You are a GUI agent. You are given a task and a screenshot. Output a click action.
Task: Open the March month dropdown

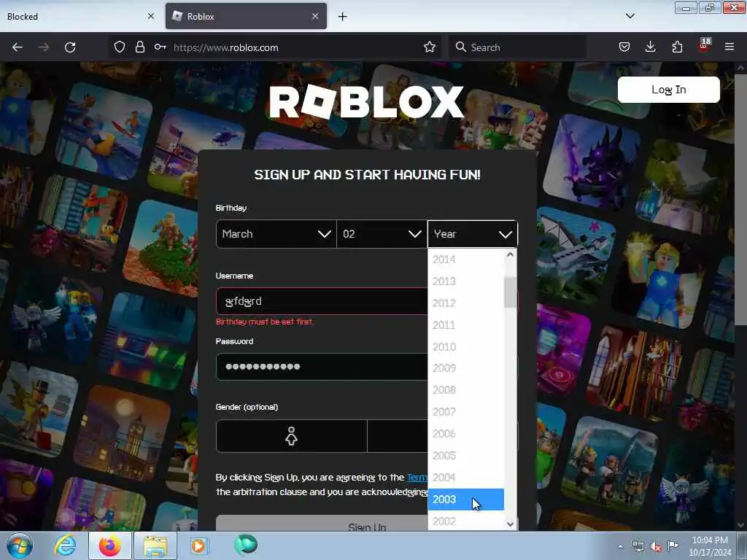point(276,234)
